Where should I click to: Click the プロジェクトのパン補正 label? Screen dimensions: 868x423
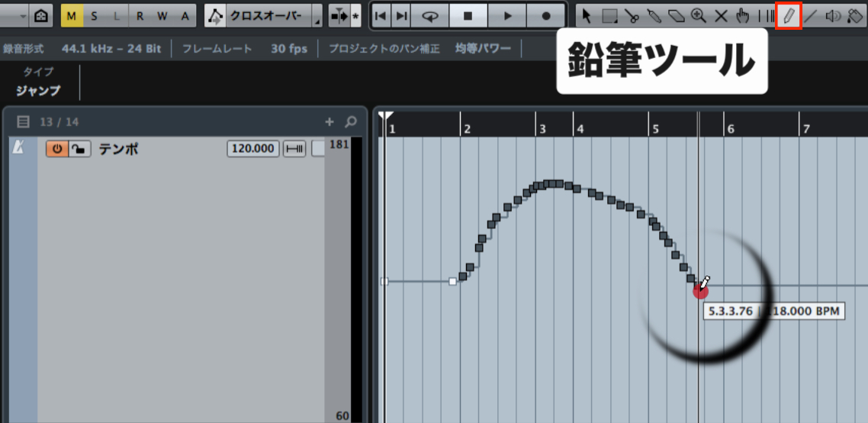pyautogui.click(x=384, y=49)
